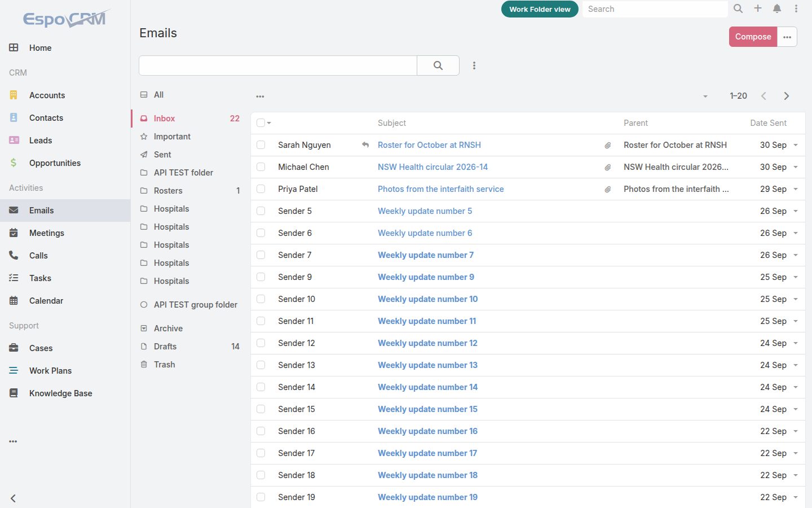Check the Michael Chen email checkbox
The height and width of the screenshot is (508, 812).
[261, 167]
